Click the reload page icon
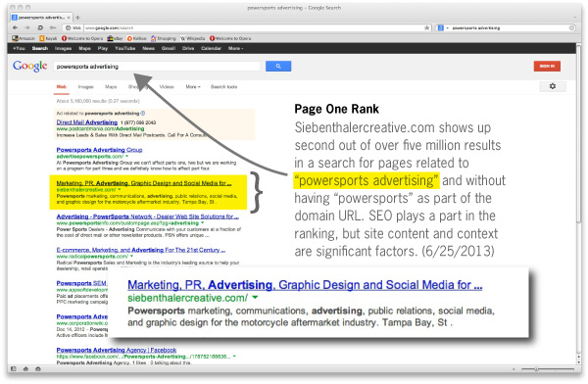The height and width of the screenshot is (384, 588). [40, 27]
